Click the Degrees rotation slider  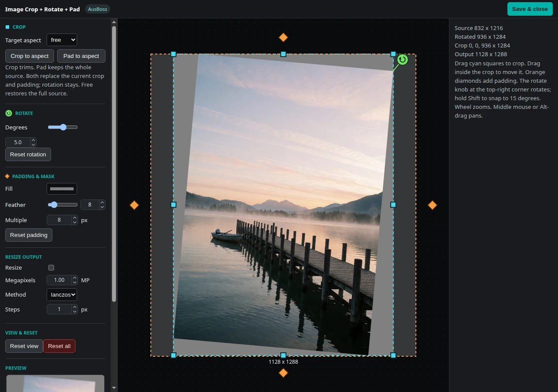pos(63,127)
